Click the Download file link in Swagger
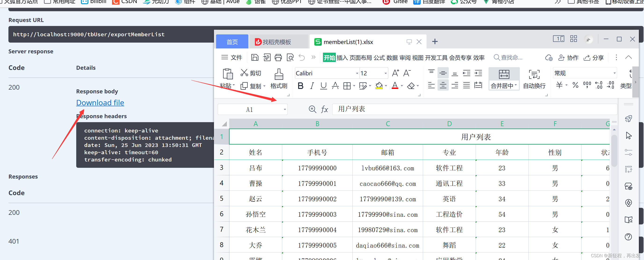Viewport: 644px width, 260px height. [x=100, y=103]
